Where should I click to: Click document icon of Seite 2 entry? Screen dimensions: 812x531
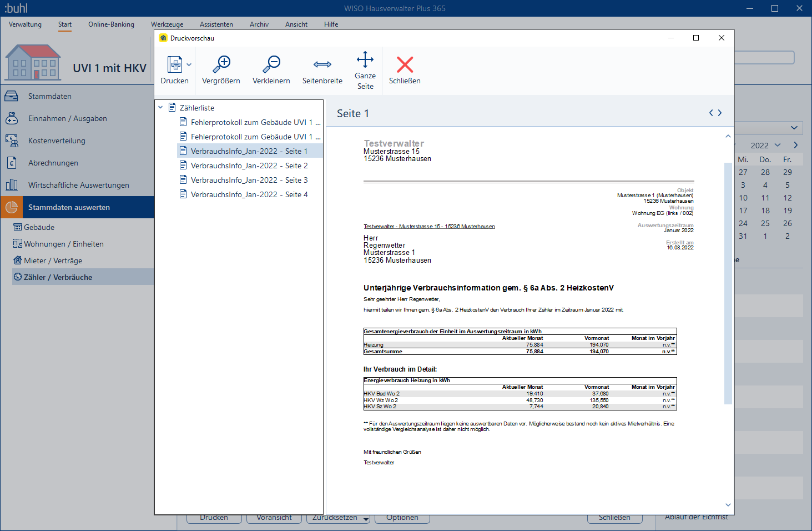pyautogui.click(x=183, y=165)
